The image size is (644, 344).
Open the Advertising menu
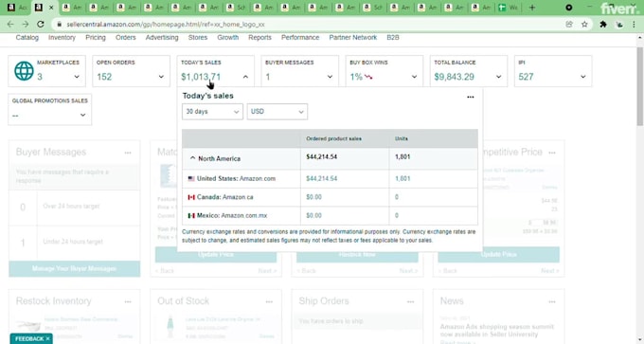click(162, 37)
